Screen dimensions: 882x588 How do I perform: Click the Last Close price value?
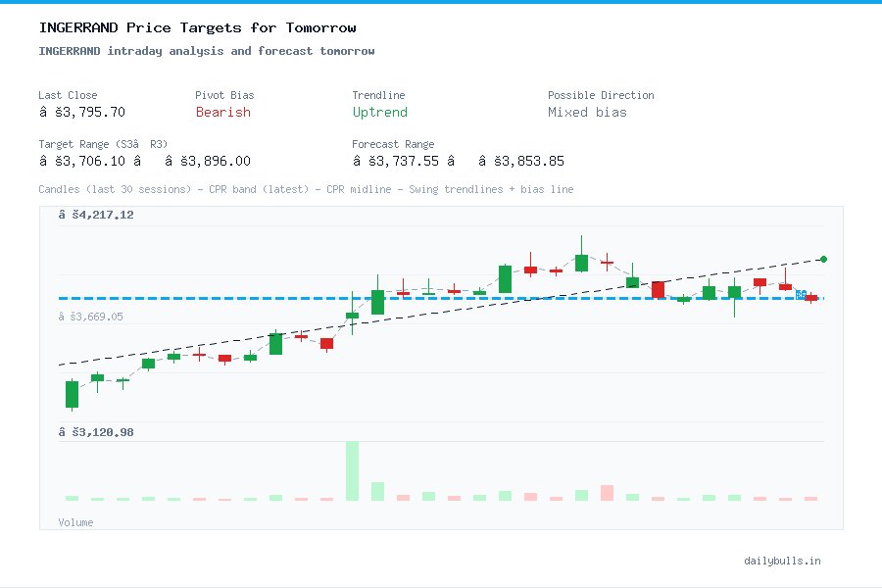[82, 112]
